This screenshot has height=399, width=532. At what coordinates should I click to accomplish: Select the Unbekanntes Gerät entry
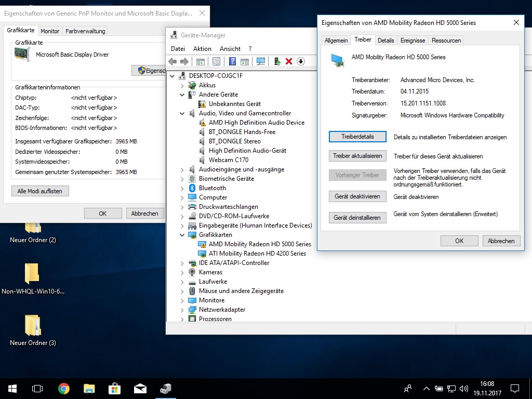click(235, 104)
